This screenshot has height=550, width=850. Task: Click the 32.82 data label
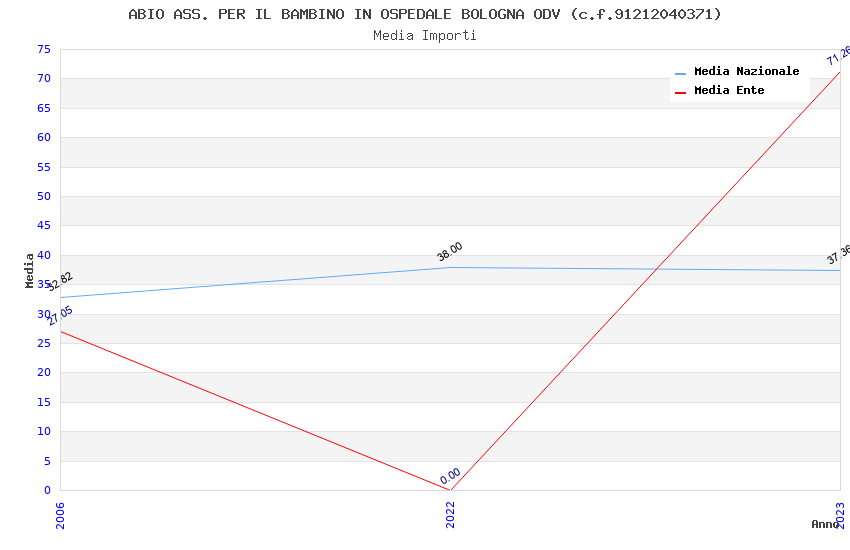pos(60,281)
